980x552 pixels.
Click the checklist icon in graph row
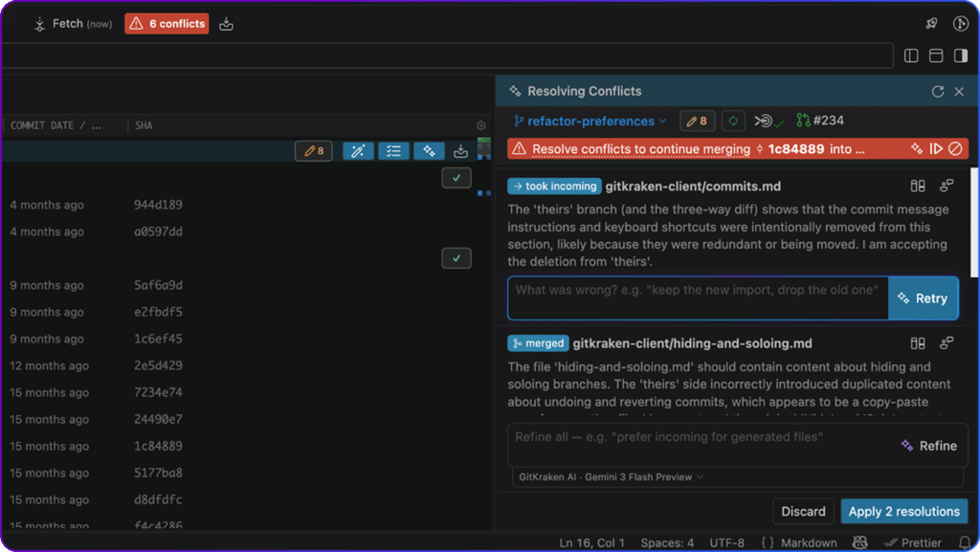pos(393,151)
